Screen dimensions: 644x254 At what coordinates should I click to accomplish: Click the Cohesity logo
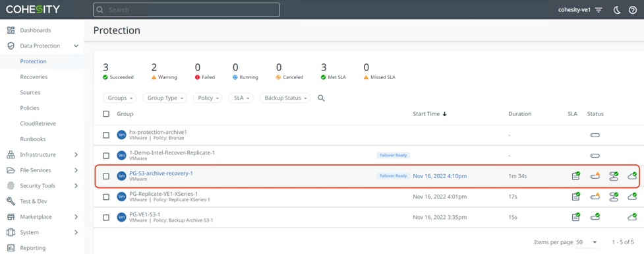[x=33, y=9]
